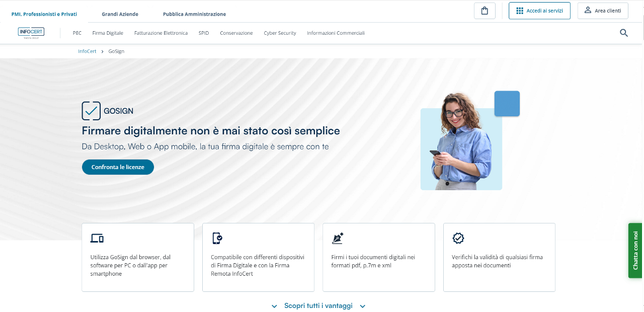Expand Scopri tutti i vantaggi left chevron
This screenshot has height=312, width=644.
point(274,306)
